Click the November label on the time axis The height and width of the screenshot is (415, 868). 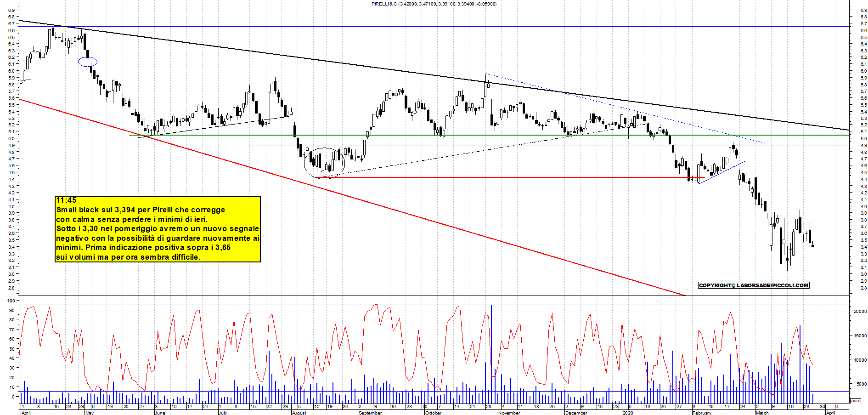point(509,413)
